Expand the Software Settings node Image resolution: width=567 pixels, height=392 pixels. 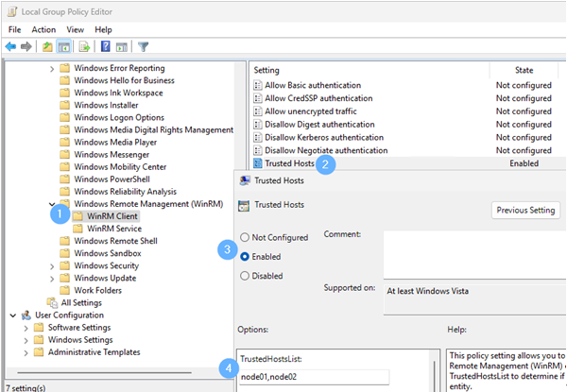point(26,328)
